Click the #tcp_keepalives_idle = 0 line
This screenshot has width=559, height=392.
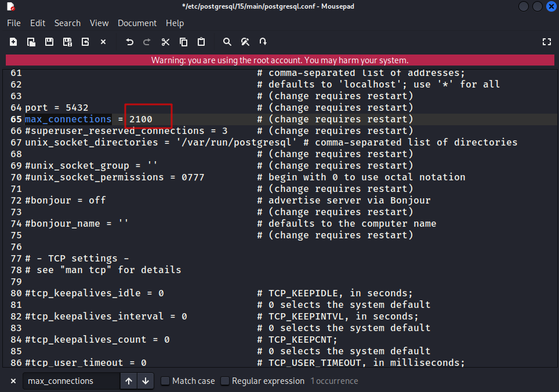[x=95, y=293]
